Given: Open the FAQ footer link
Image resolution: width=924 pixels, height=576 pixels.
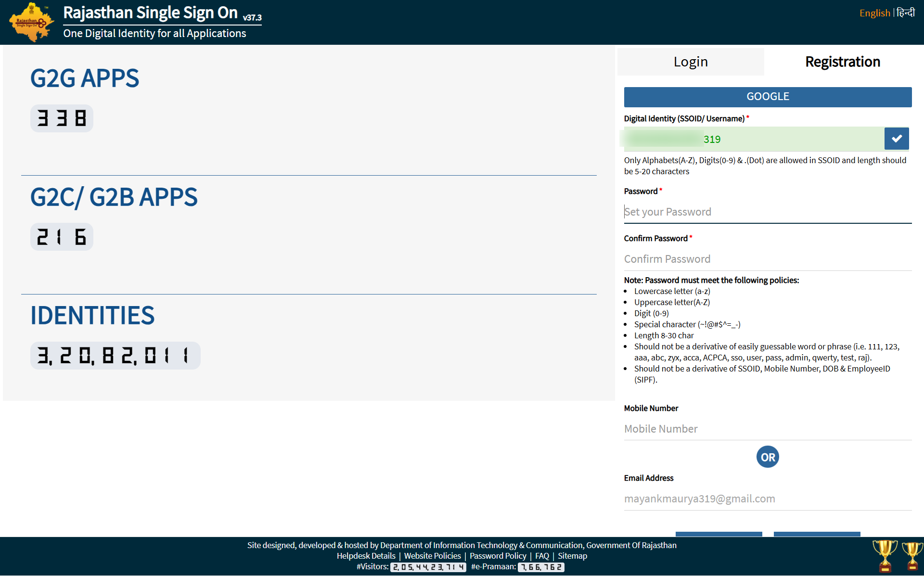Looking at the screenshot, I should pos(542,556).
